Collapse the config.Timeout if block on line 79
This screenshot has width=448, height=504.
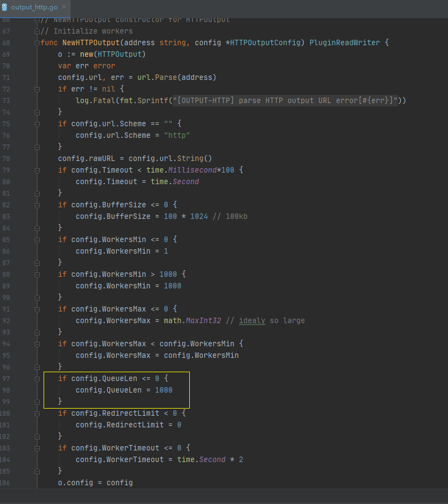pyautogui.click(x=37, y=170)
